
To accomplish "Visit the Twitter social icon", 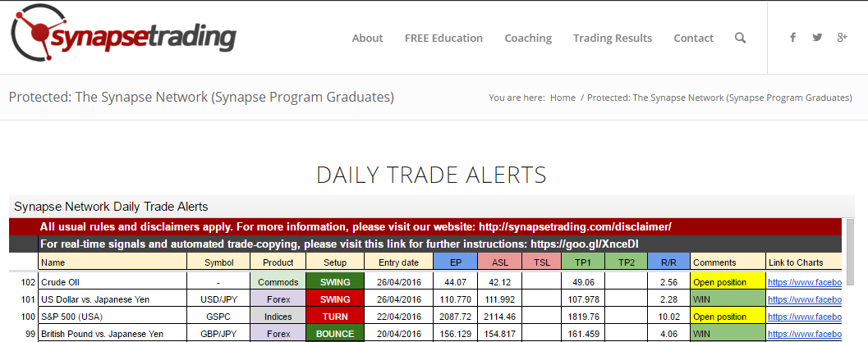I will 817,38.
